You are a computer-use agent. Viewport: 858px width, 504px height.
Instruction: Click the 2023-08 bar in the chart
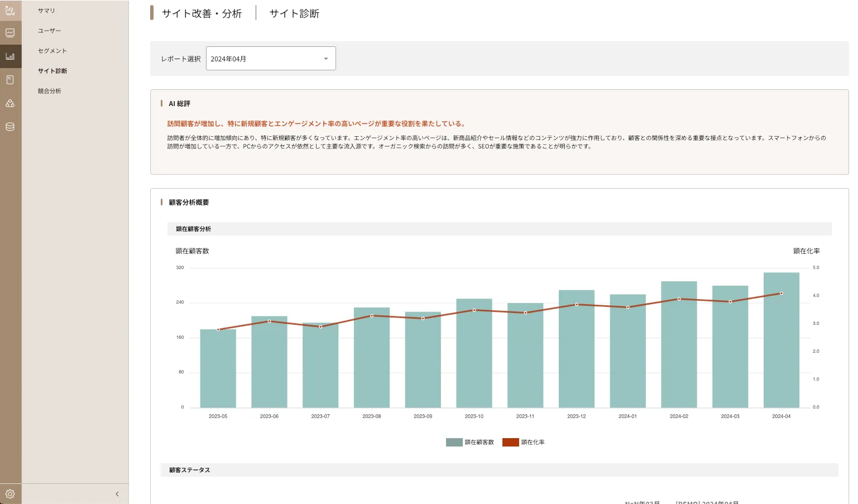pyautogui.click(x=372, y=357)
